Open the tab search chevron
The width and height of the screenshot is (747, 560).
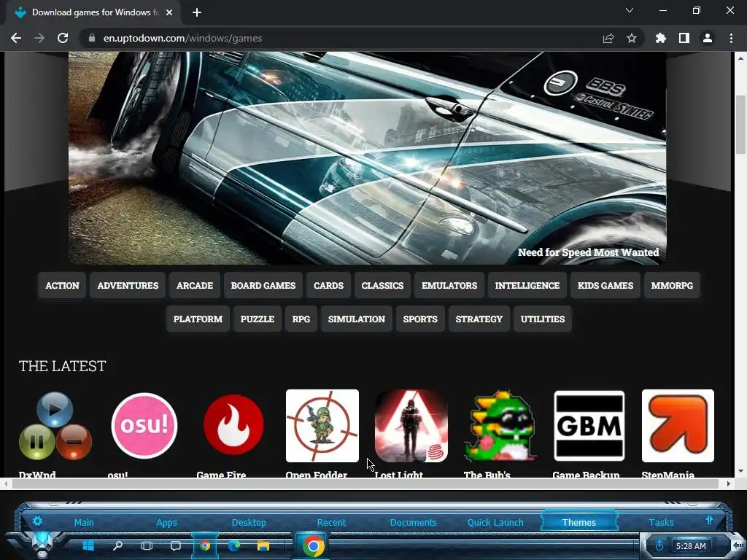pyautogui.click(x=630, y=10)
